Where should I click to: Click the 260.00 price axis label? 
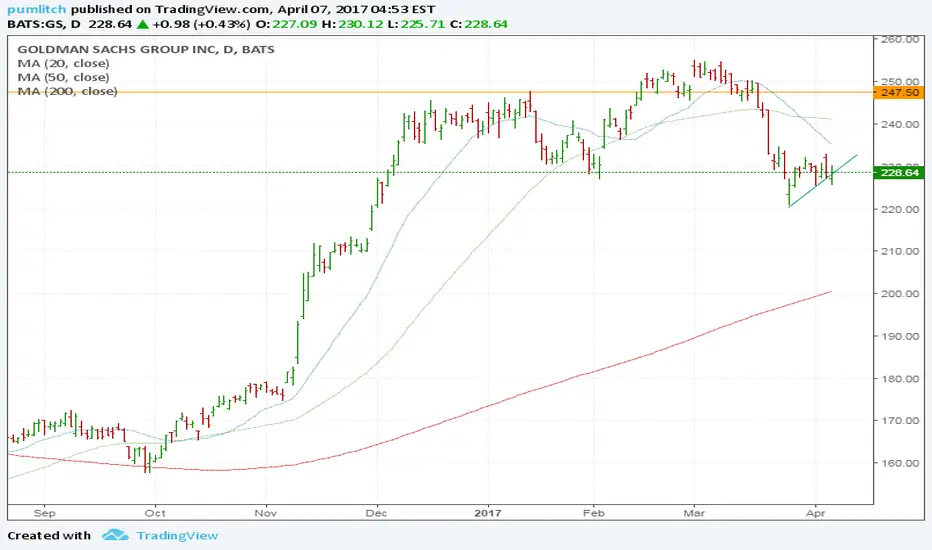tap(899, 39)
